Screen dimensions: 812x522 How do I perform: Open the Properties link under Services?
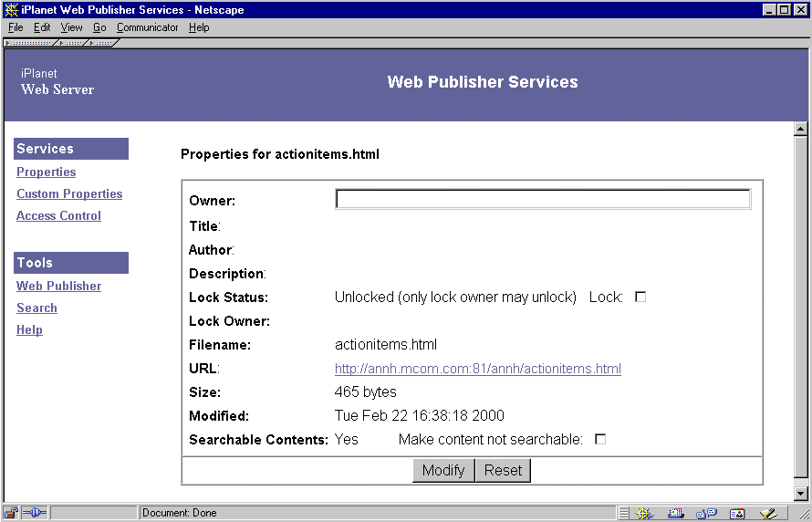(47, 172)
